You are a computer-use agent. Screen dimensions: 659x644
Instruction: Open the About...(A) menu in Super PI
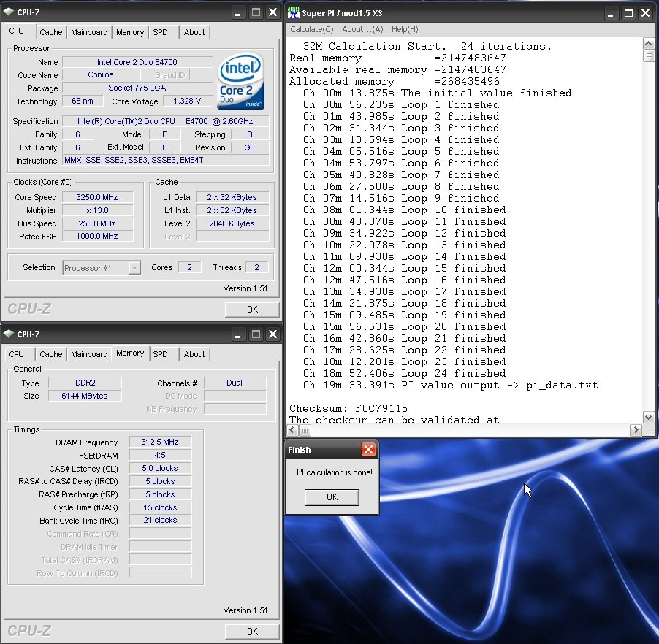[362, 29]
